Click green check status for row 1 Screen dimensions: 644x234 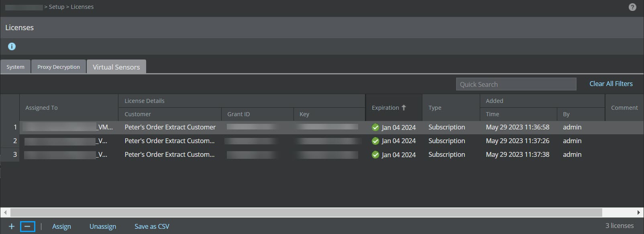pos(375,127)
